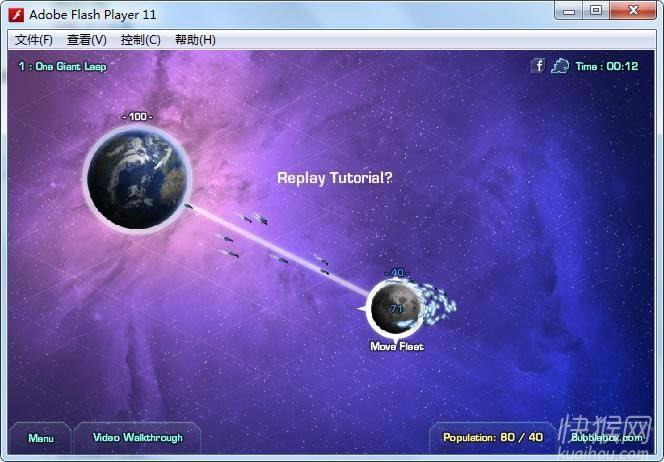Maximize the Flash Player window
664x462 pixels.
click(596, 11)
